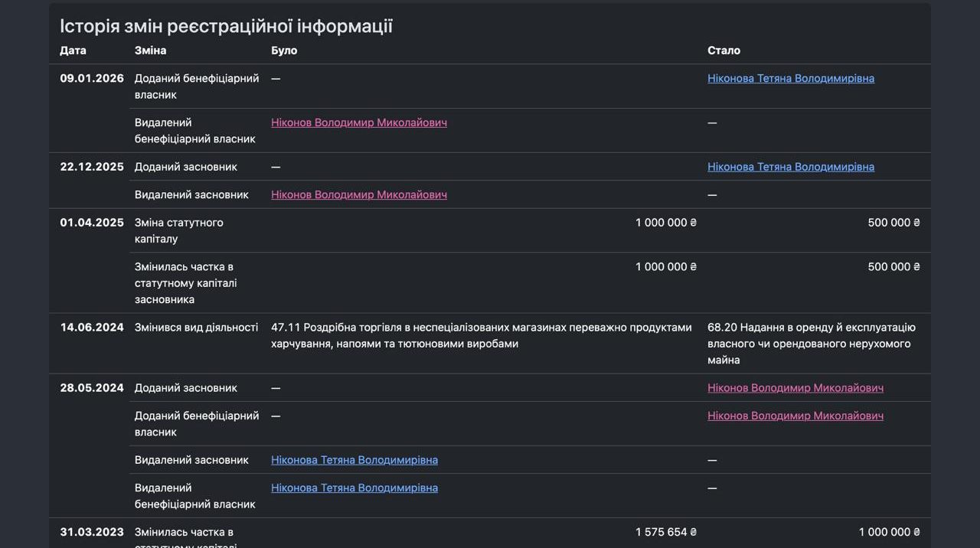Open removed founder Ніконов Володимир Миколайович (22.12.2025)

358,194
